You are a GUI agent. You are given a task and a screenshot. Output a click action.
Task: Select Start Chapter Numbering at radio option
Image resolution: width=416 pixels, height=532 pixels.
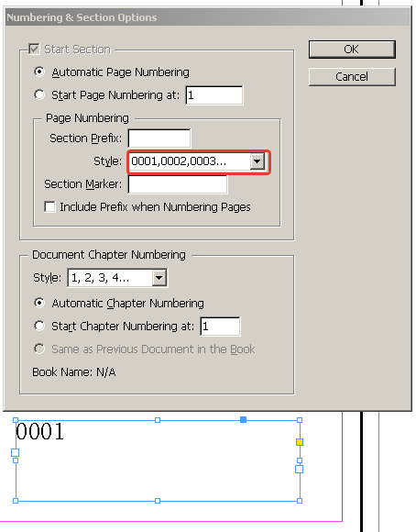tap(39, 326)
